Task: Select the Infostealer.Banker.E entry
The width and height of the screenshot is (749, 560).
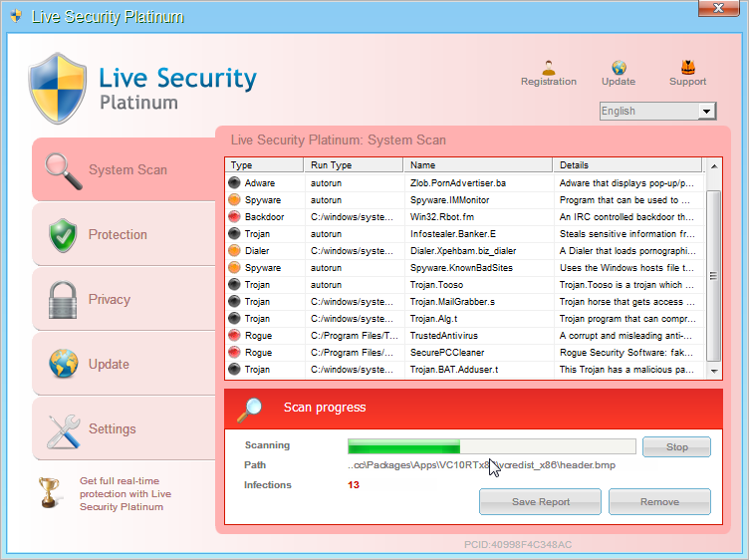Action: coord(453,233)
